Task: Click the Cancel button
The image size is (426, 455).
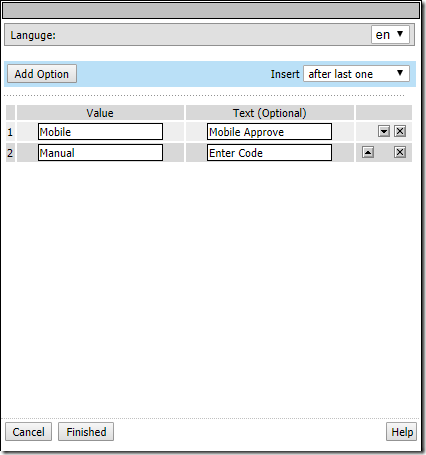Action: click(x=28, y=432)
